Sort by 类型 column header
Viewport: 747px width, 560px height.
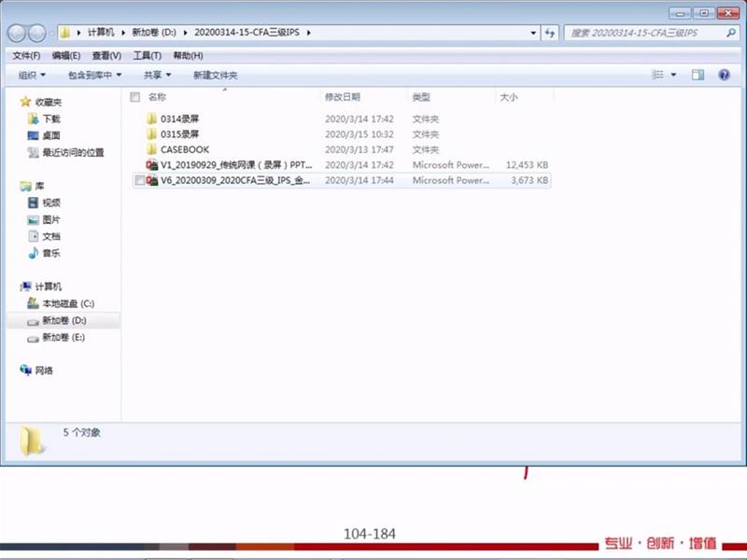(421, 97)
